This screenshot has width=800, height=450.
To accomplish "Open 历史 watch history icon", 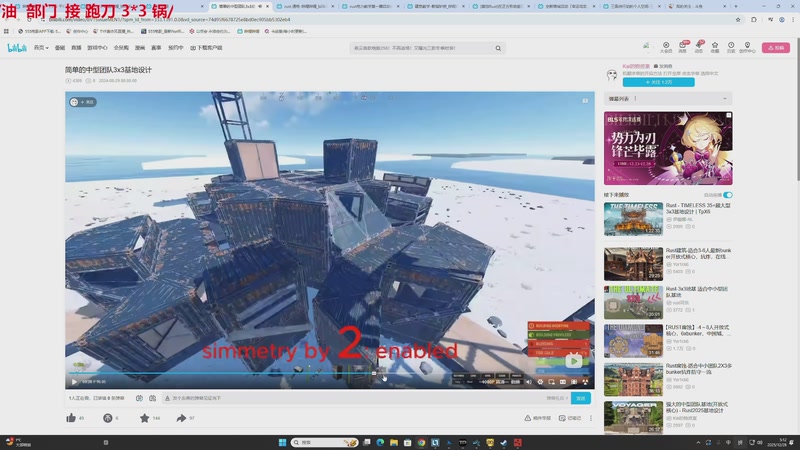I will pos(731,47).
